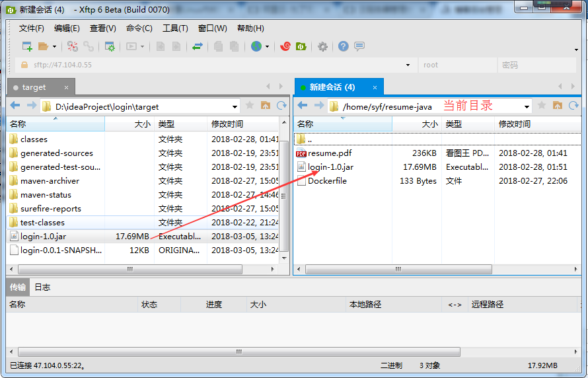
Task: Select remote resume.pdf file
Action: 437,153
